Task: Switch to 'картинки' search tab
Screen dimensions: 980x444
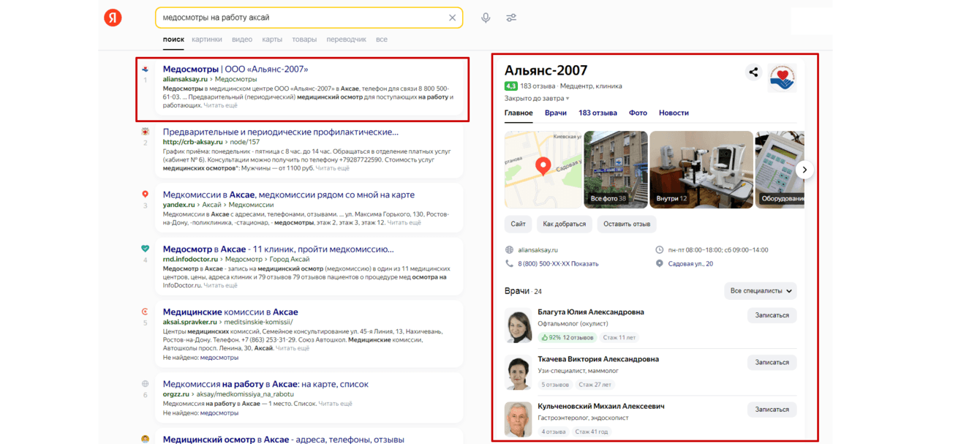Action: tap(207, 39)
